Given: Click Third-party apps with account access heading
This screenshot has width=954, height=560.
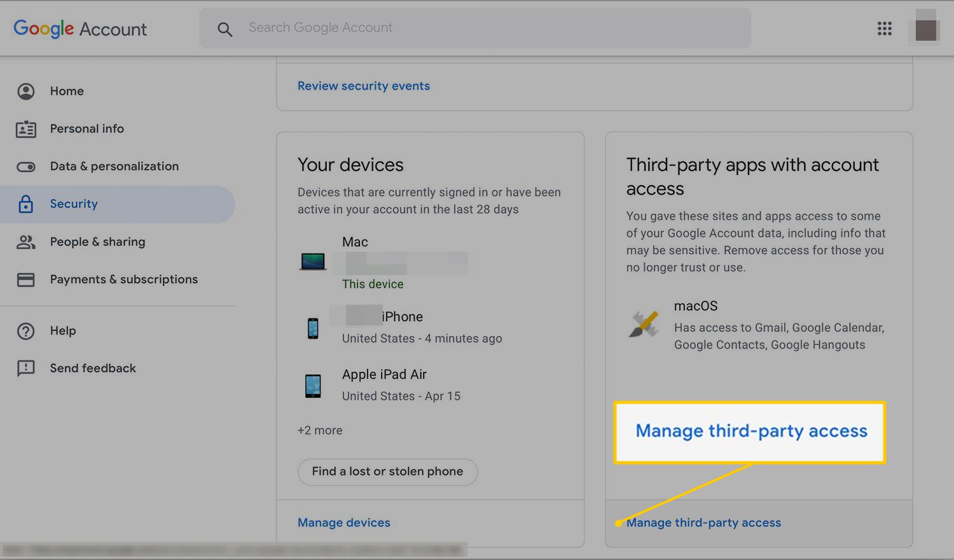Looking at the screenshot, I should tap(752, 177).
